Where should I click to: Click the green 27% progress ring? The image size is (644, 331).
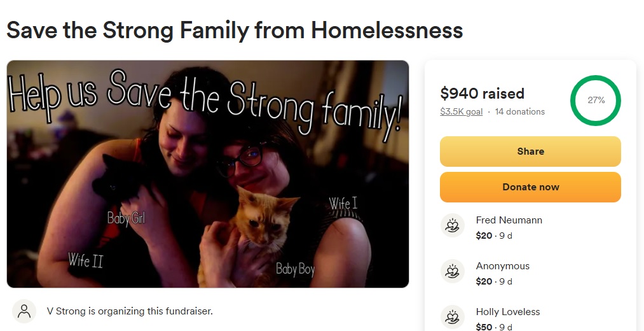click(x=596, y=101)
